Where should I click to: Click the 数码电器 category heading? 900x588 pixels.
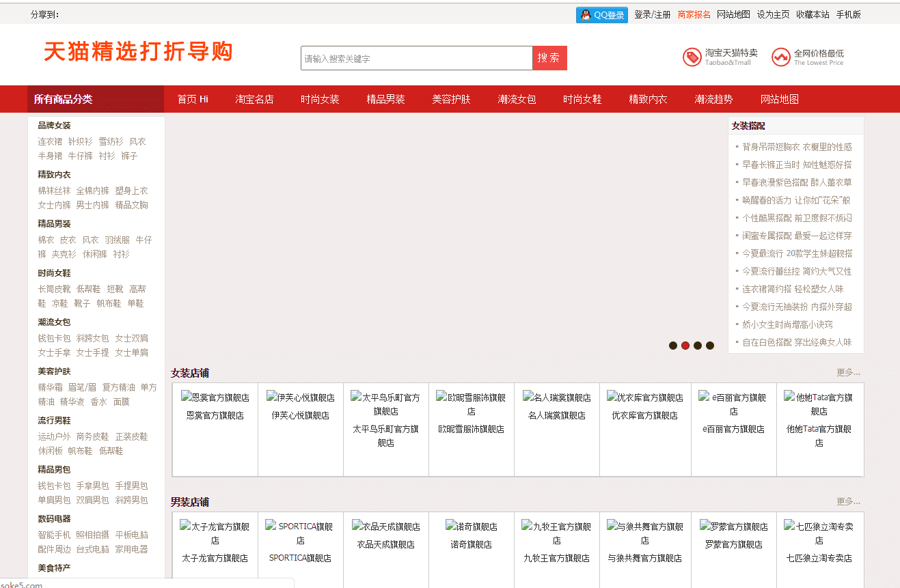(x=54, y=518)
